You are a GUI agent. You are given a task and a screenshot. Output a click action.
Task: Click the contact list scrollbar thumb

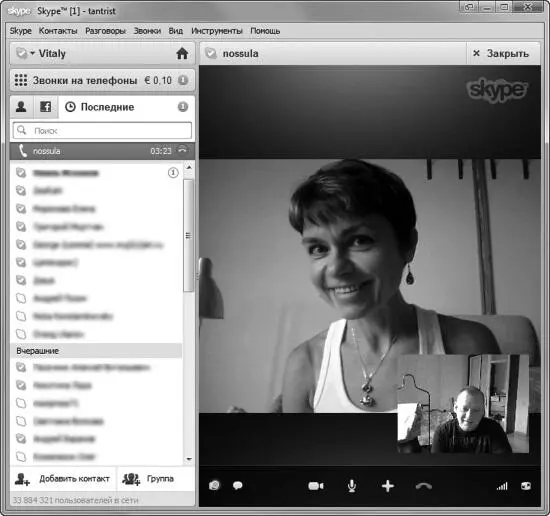point(188,235)
